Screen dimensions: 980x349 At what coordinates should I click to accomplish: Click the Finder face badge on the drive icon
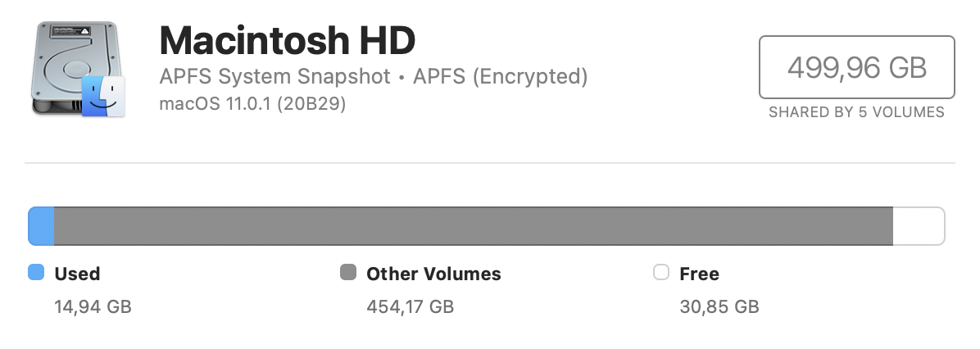point(103,96)
